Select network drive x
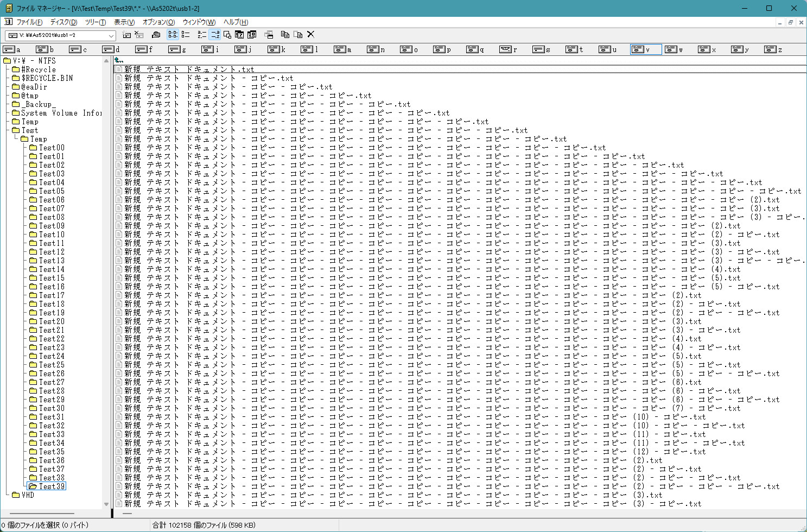807x532 pixels. [x=707, y=49]
